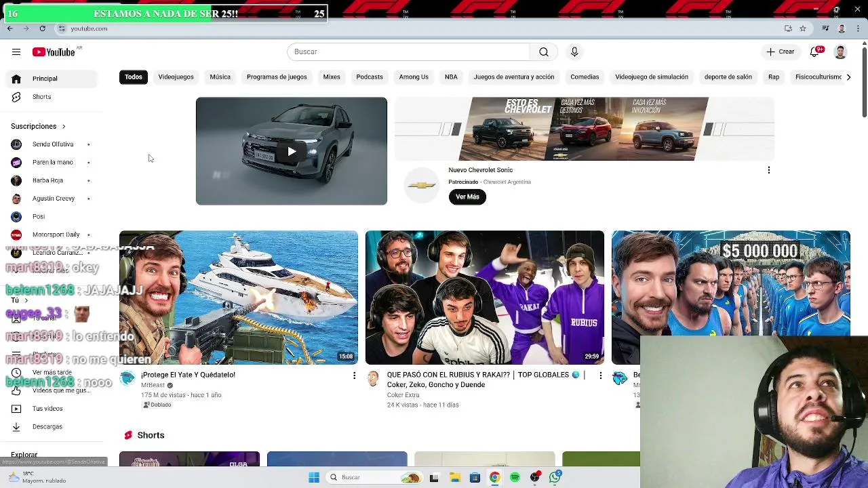
Task: Open options for QUE PASÓ CON EL RUBIUS video
Action: coord(600,375)
